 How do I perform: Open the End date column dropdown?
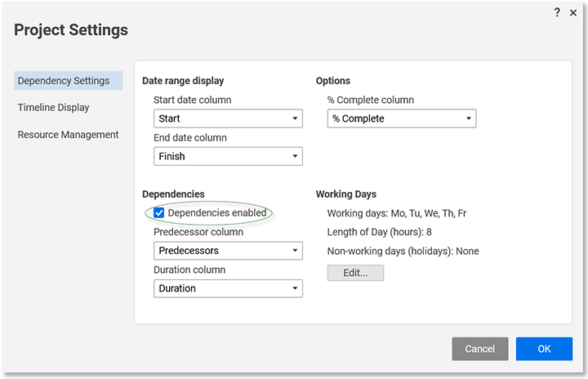[228, 156]
